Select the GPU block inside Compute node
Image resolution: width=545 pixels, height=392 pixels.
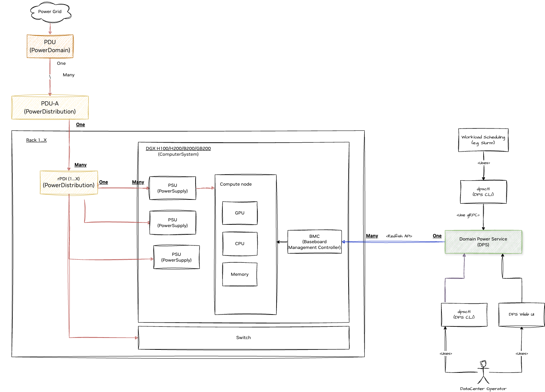(240, 212)
